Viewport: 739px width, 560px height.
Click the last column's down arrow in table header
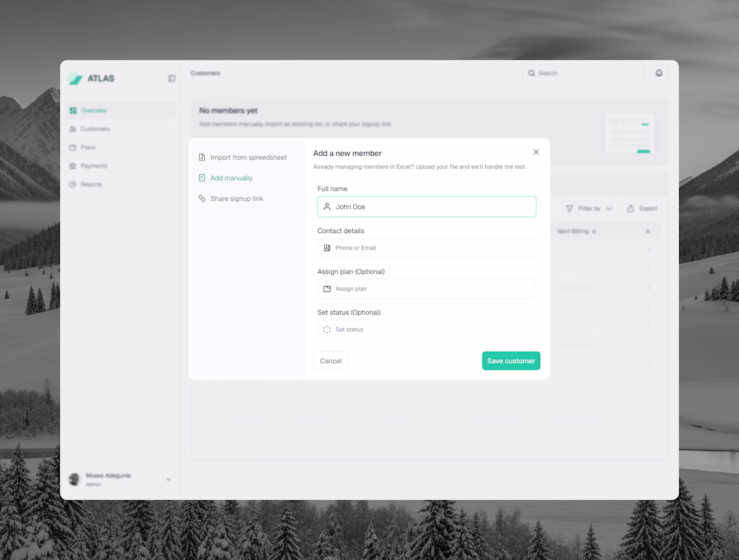(648, 231)
